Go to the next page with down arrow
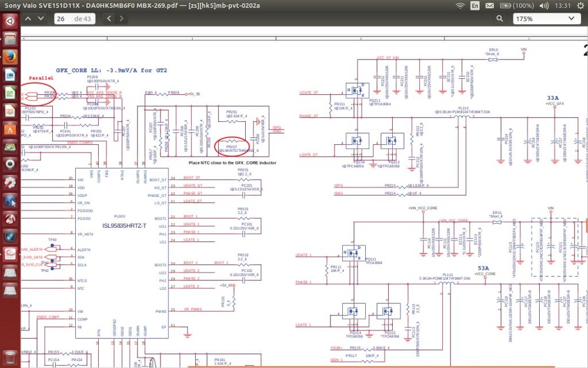588x368 pixels. [x=40, y=19]
